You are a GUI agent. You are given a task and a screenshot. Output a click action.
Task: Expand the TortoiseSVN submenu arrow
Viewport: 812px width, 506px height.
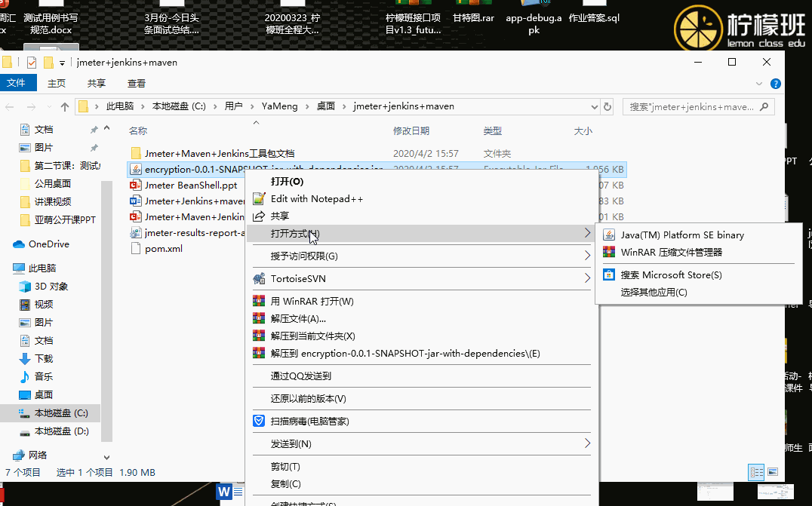[x=587, y=279]
